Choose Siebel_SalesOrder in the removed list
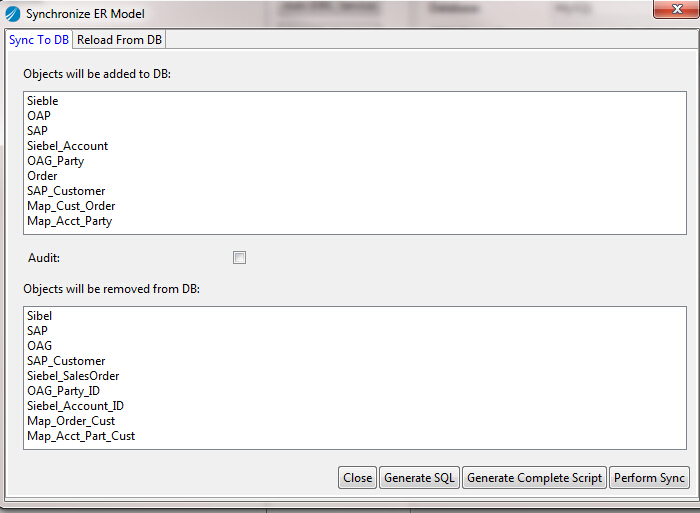The image size is (700, 513). coord(73,376)
